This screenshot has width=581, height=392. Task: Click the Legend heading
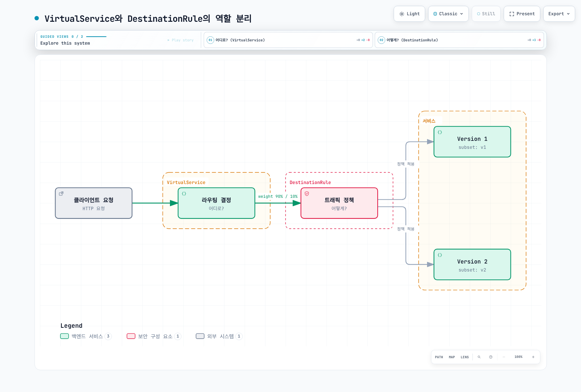71,326
